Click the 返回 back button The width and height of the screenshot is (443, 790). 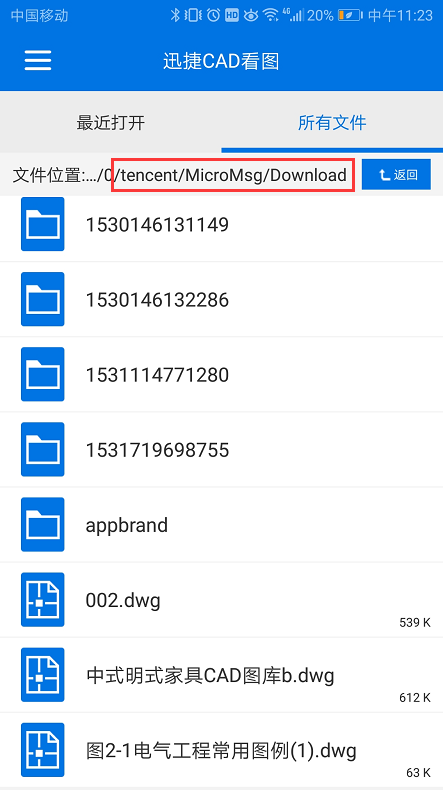point(396,175)
